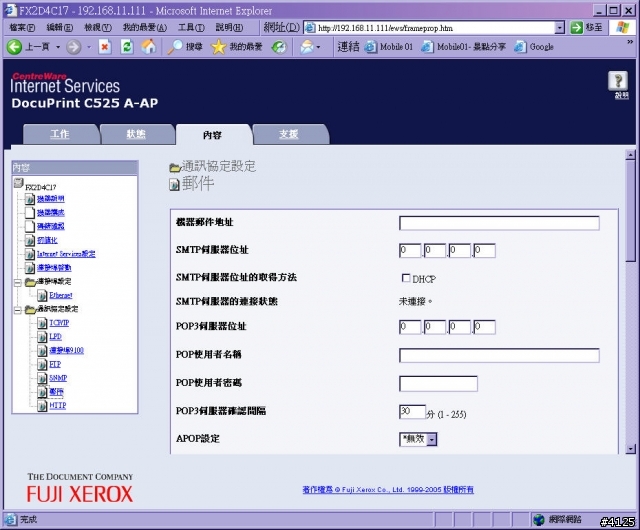Click the help question mark icon
The height and width of the screenshot is (530, 640).
click(x=618, y=80)
